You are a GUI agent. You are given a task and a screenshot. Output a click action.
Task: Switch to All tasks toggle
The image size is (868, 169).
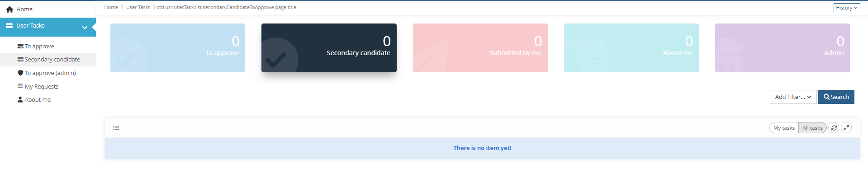point(812,128)
